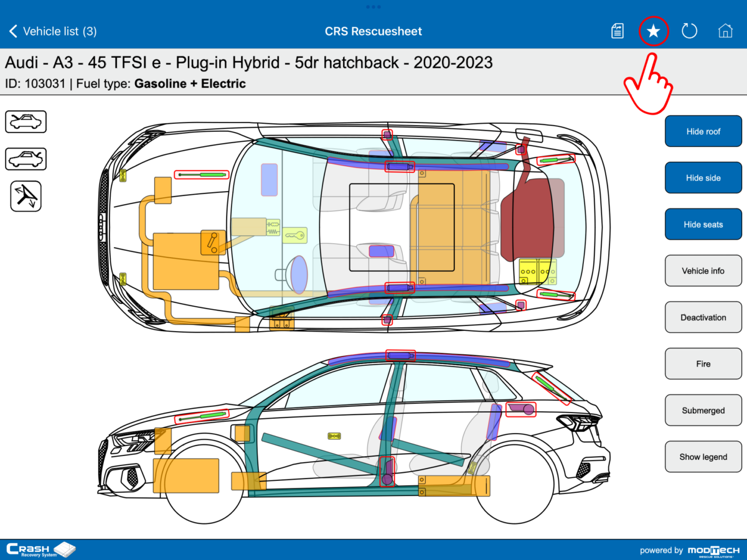Activate the resize arrows tool
The height and width of the screenshot is (560, 747).
[x=26, y=196]
